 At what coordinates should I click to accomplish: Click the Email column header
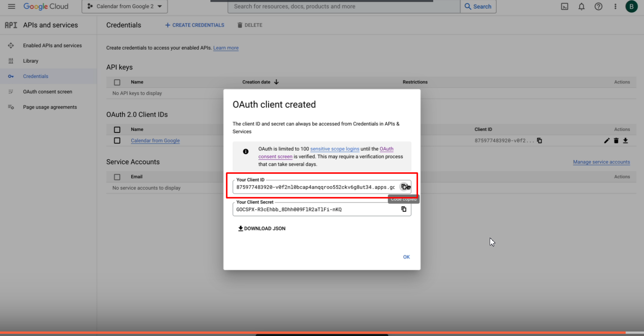pos(137,177)
